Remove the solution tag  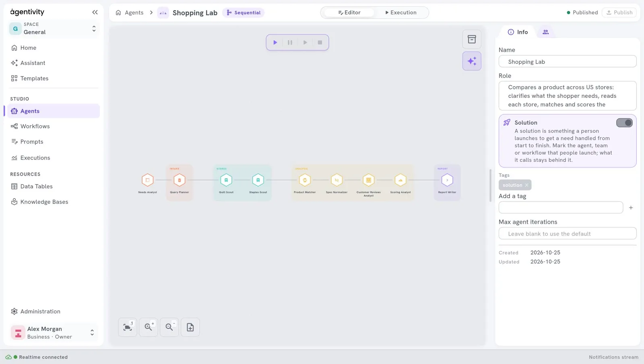pyautogui.click(x=526, y=185)
